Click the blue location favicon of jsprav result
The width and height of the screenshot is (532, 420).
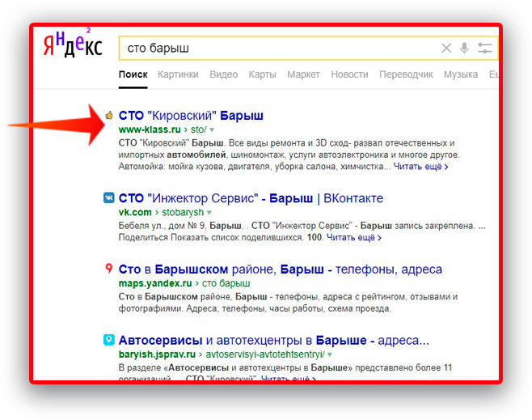pyautogui.click(x=109, y=340)
